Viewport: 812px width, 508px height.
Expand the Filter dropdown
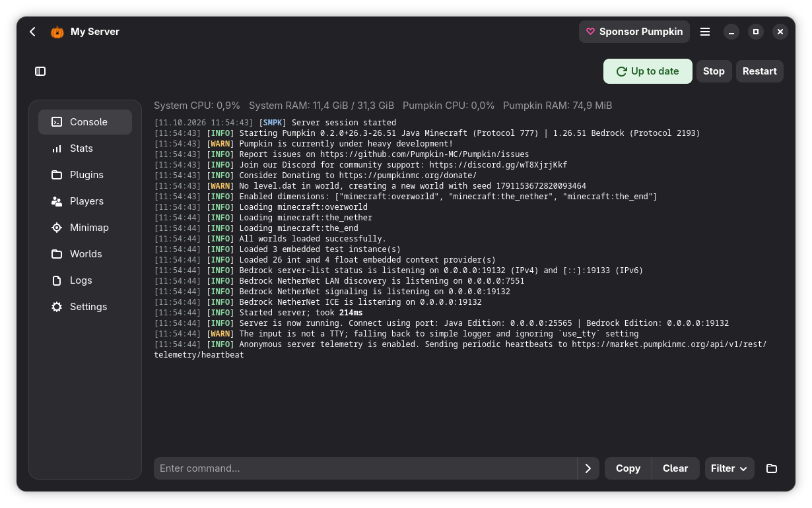(x=729, y=468)
